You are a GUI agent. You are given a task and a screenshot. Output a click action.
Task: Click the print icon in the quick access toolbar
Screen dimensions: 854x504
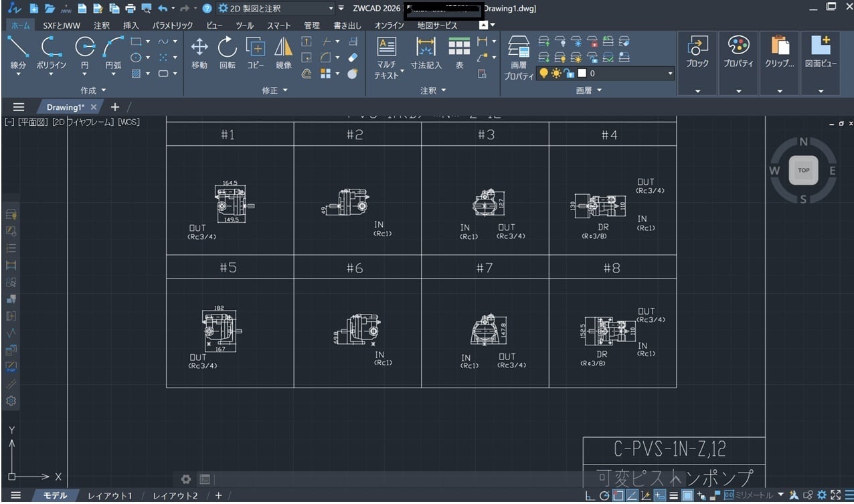pos(131,9)
